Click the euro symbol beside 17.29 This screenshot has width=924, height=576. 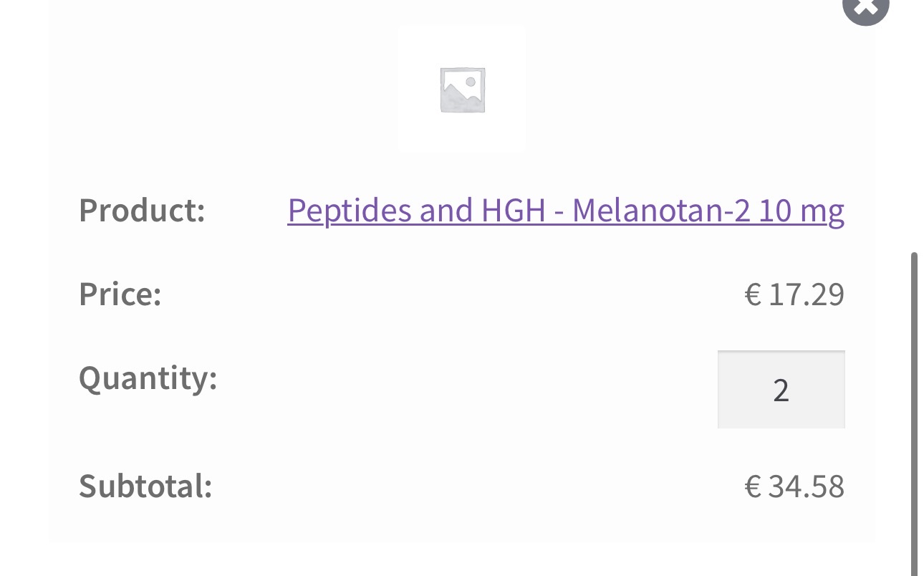click(x=752, y=294)
